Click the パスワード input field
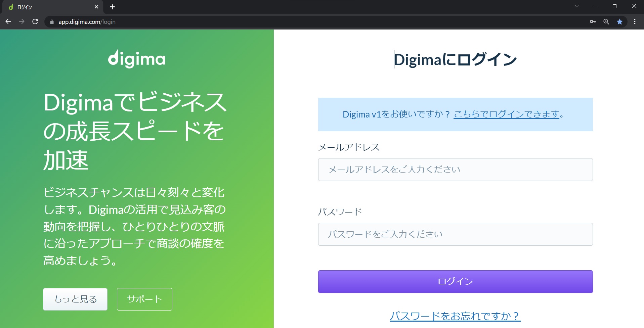The width and height of the screenshot is (644, 328). coord(455,234)
